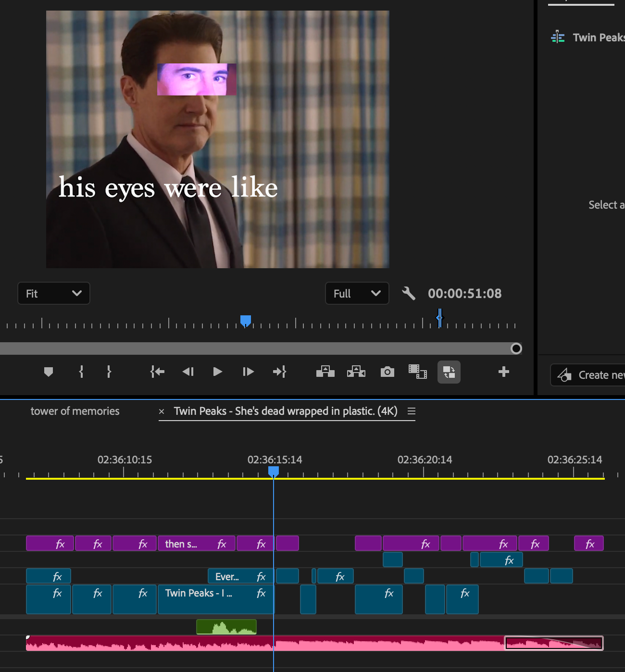Click the program monitor blue playhead

click(246, 321)
